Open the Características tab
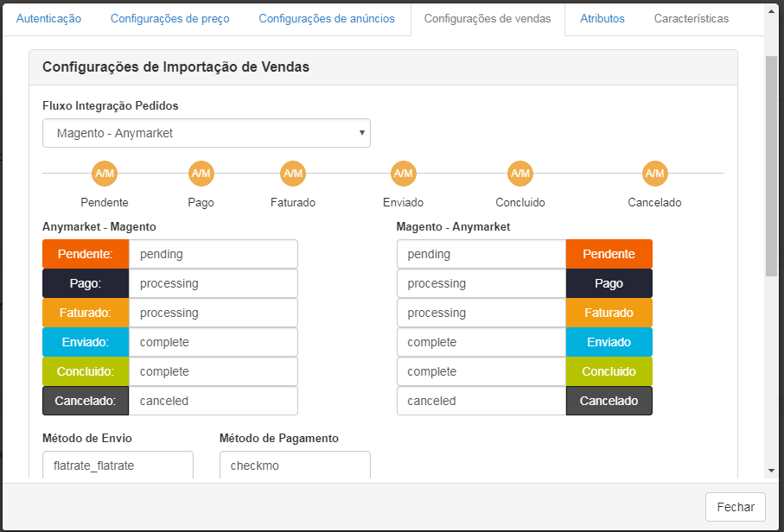Image resolution: width=784 pixels, height=532 pixels. tap(692, 18)
